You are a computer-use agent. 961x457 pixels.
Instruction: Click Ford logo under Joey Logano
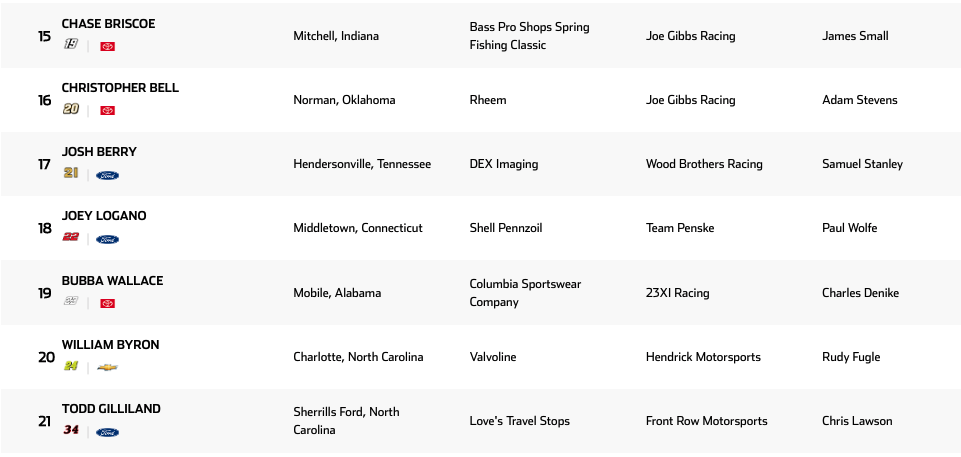point(107,239)
